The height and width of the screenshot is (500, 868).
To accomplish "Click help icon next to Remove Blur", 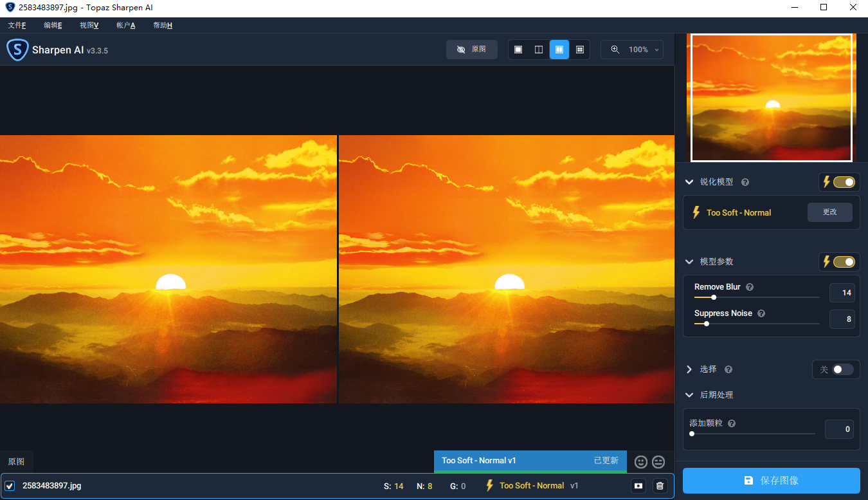I will (750, 287).
